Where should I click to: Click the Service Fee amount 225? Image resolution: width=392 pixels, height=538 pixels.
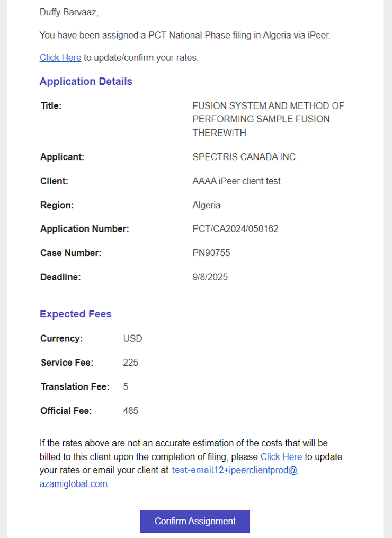[130, 363]
